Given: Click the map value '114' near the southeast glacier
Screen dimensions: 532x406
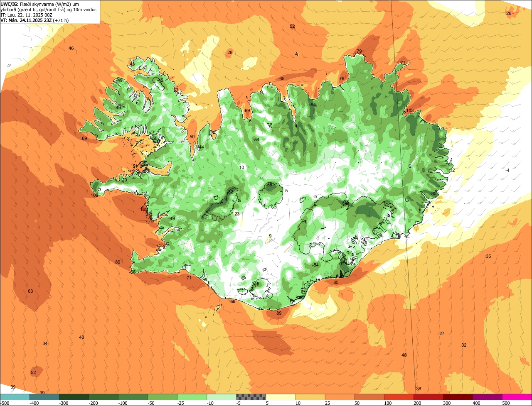Looking at the screenshot, I should coord(344,263).
